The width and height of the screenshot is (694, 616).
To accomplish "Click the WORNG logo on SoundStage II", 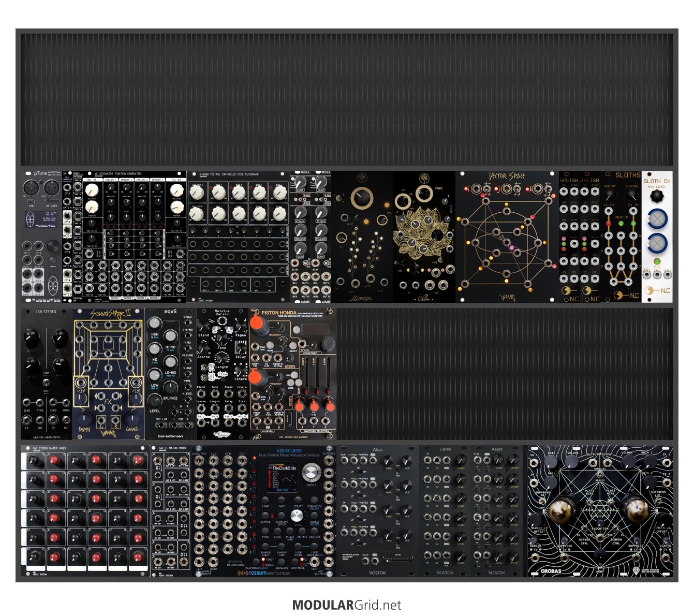I will click(109, 433).
